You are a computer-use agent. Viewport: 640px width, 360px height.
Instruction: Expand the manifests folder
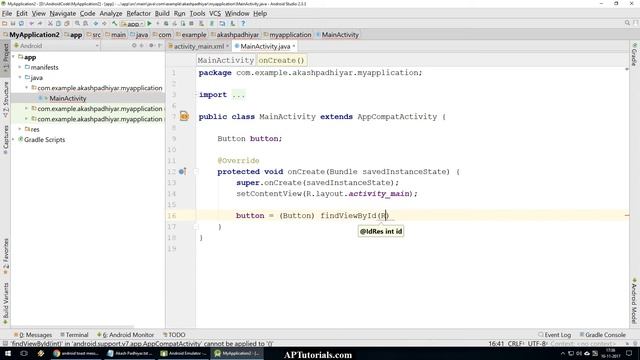(x=20, y=67)
